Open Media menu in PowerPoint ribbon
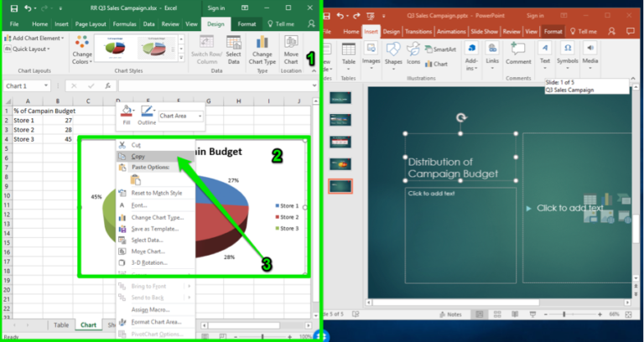The width and height of the screenshot is (644, 342). (x=590, y=55)
